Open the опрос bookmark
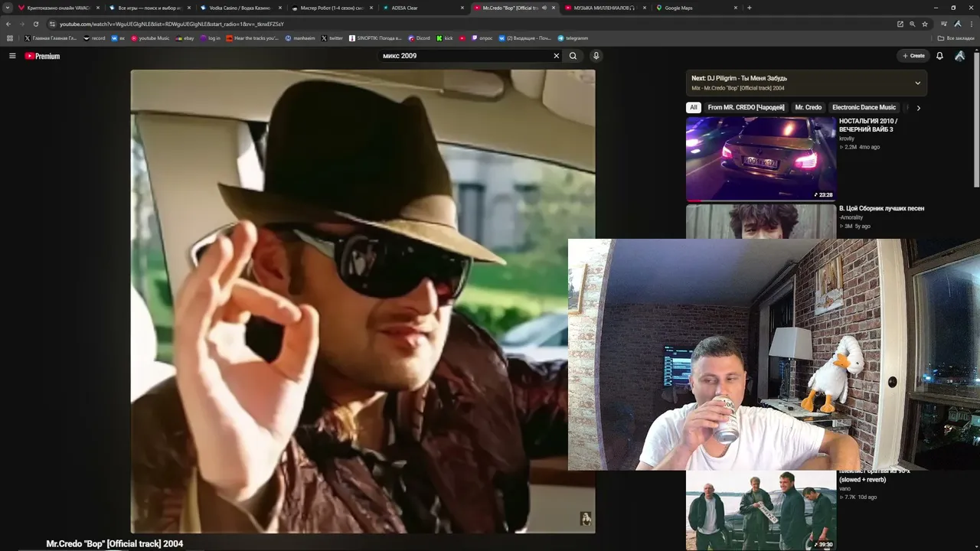Screen dimensions: 980x551 (x=482, y=38)
